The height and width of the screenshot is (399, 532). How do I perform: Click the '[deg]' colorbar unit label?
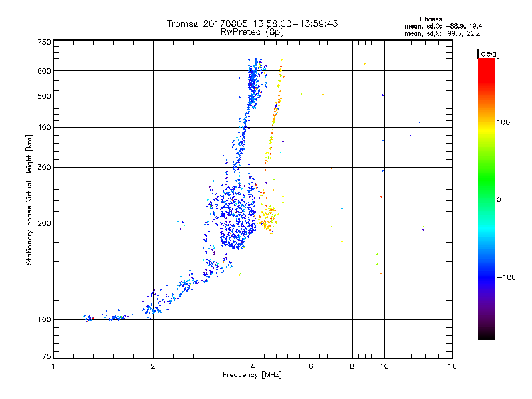pos(488,53)
